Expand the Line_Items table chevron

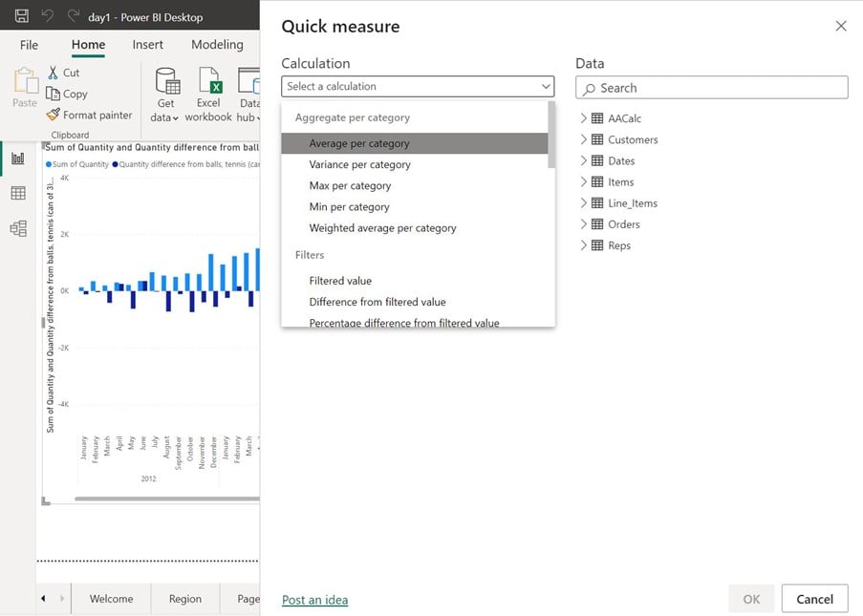(x=583, y=203)
